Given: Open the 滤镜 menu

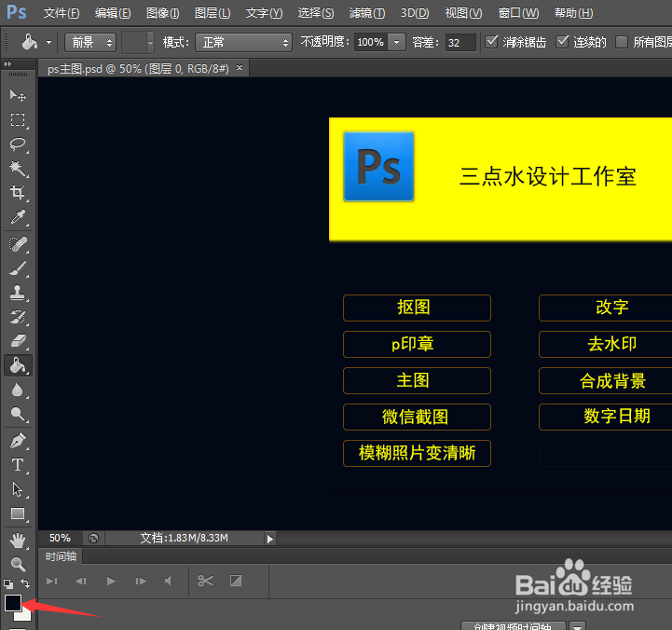Looking at the screenshot, I should pos(367,13).
